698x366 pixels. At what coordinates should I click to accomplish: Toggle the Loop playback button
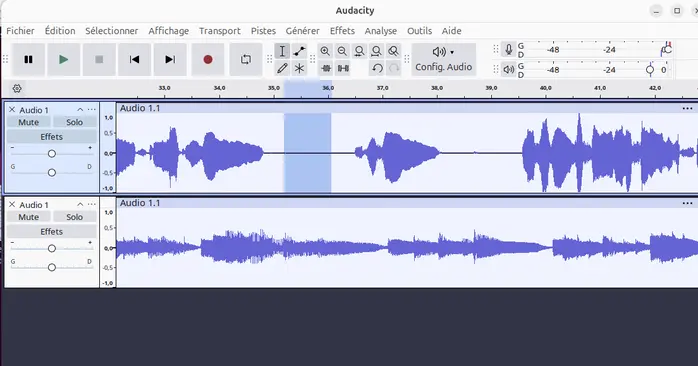(x=246, y=59)
